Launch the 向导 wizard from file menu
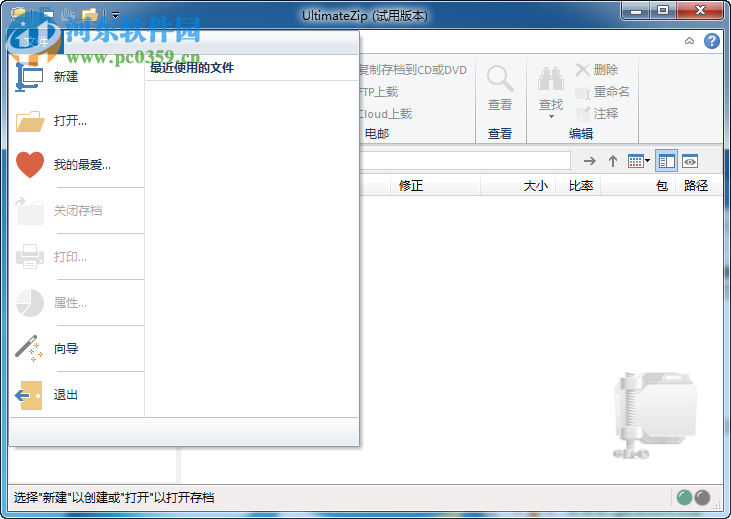This screenshot has height=519, width=731. (x=77, y=348)
